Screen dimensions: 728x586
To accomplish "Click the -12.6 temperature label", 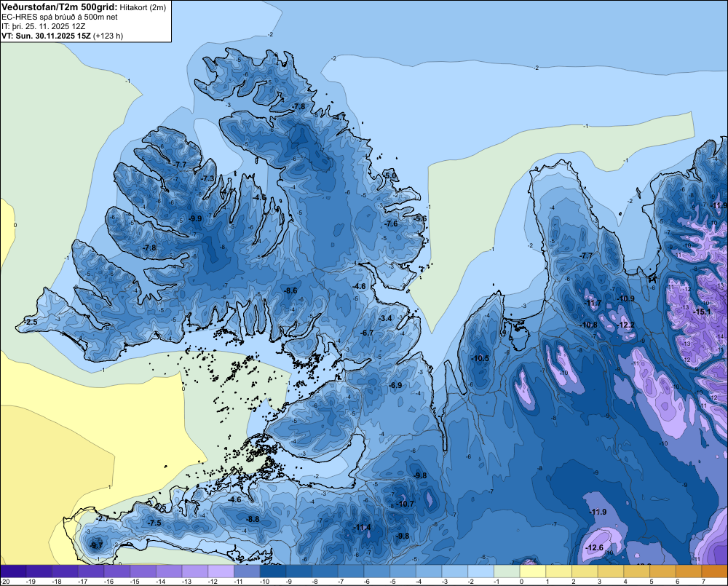I will tap(595, 548).
